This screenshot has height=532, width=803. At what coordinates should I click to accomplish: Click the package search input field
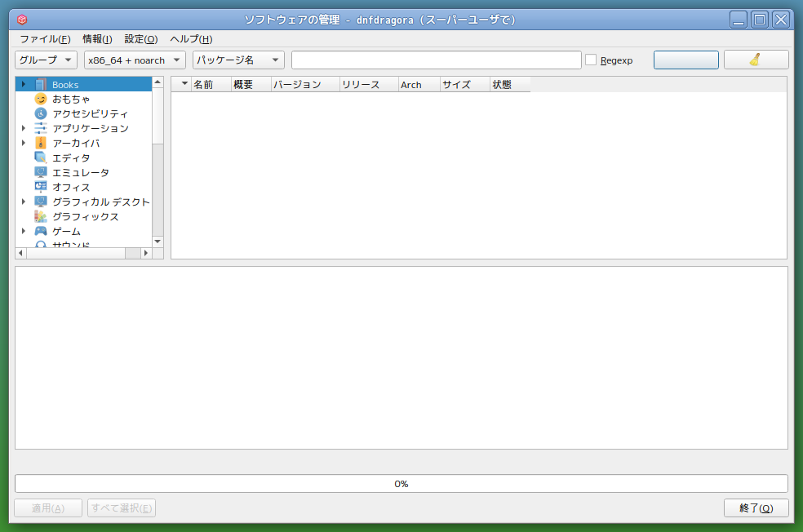[436, 59]
